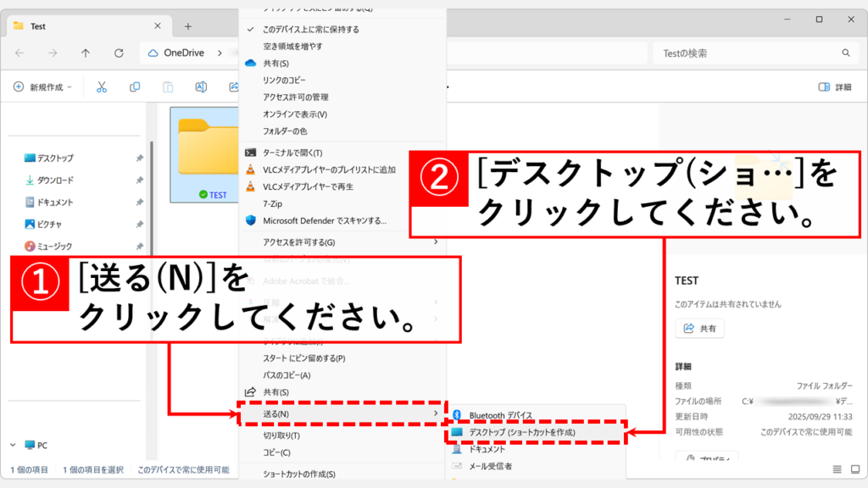Toggle the 詳細 details pane button

click(x=835, y=87)
